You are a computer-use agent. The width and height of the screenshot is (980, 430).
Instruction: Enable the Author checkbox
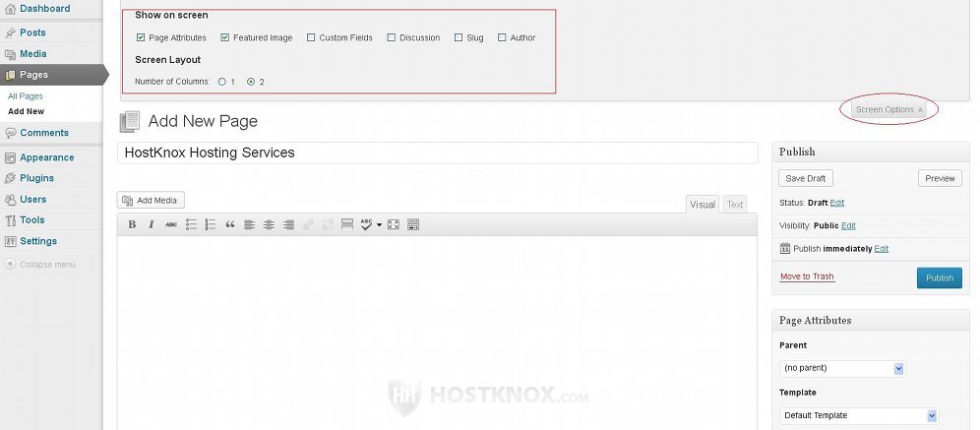[502, 37]
